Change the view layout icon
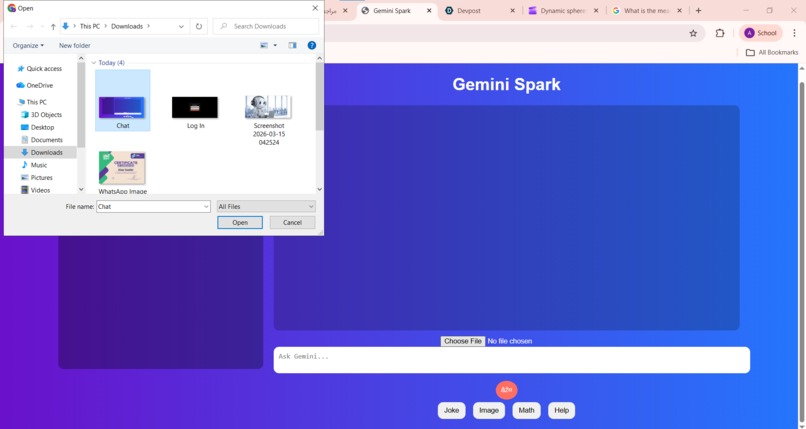The width and height of the screenshot is (806, 429). click(264, 45)
